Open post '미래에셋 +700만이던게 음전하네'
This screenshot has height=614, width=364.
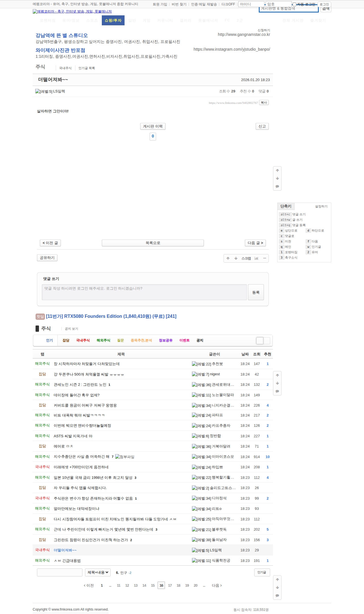pyautogui.click(x=81, y=467)
